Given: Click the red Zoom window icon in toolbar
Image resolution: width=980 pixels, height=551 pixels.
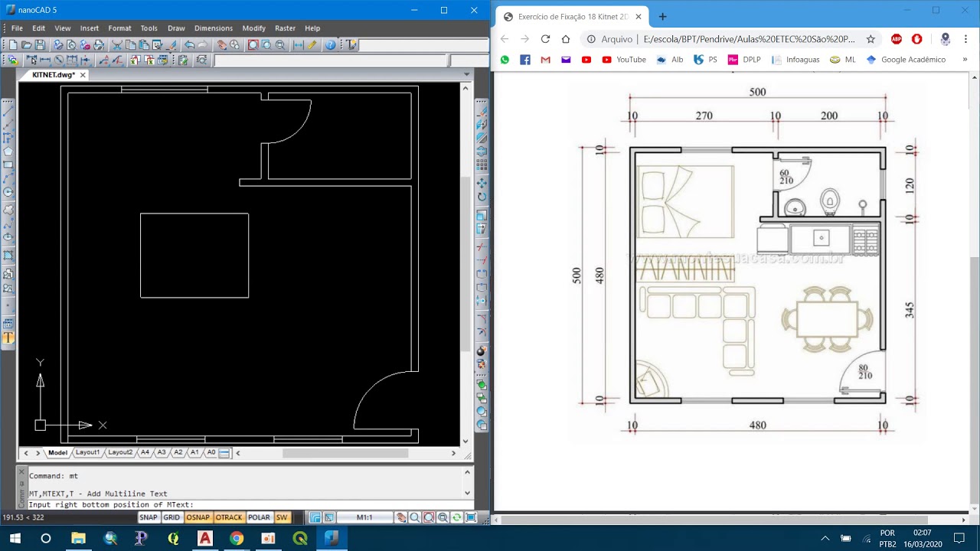Looking at the screenshot, I should coord(253,45).
